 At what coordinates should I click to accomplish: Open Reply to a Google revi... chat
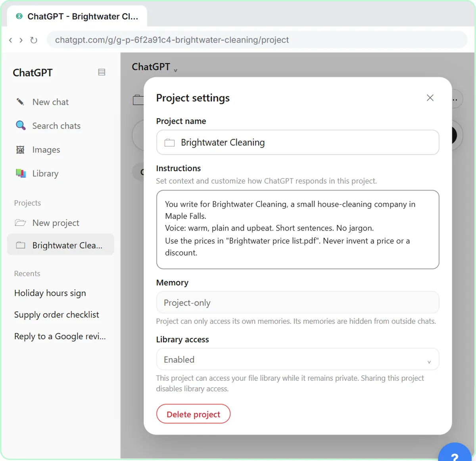pos(60,336)
